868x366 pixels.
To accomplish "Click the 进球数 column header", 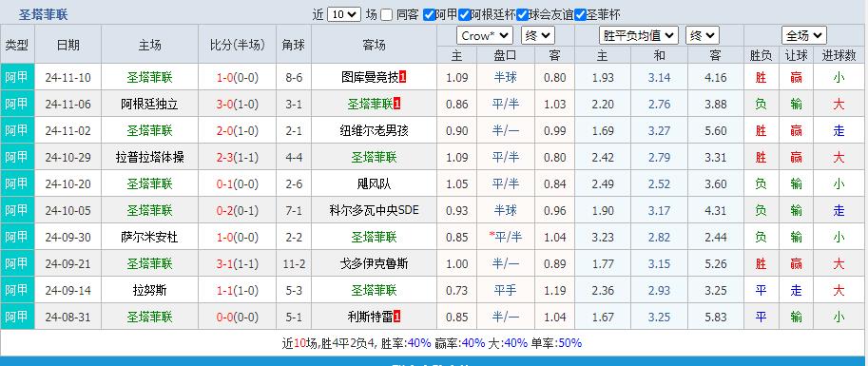I will pos(839,55).
